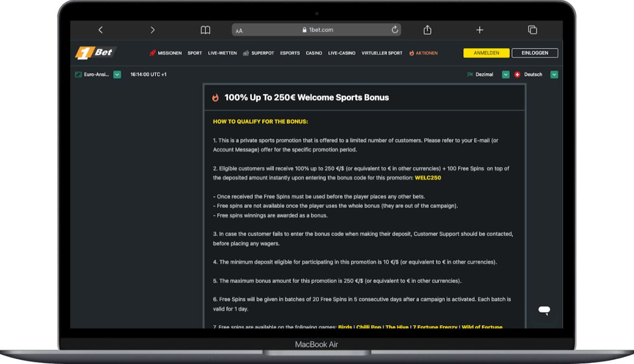Go back with browser back arrow

(100, 30)
